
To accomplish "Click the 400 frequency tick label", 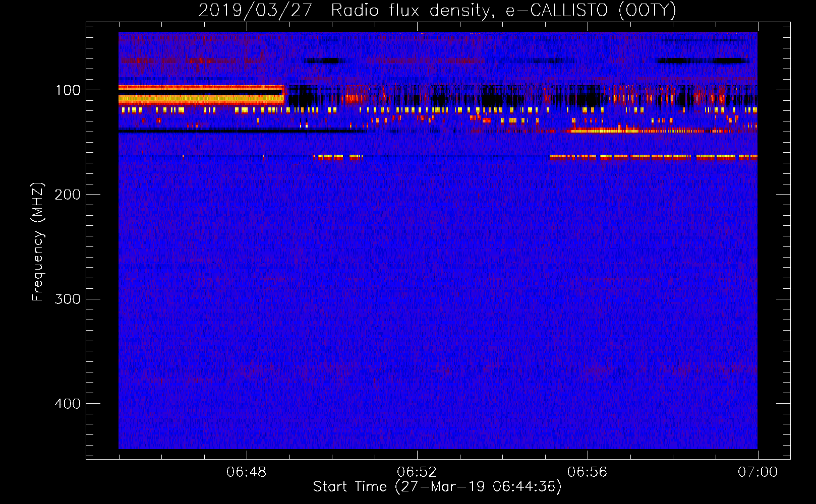I will 67,404.
